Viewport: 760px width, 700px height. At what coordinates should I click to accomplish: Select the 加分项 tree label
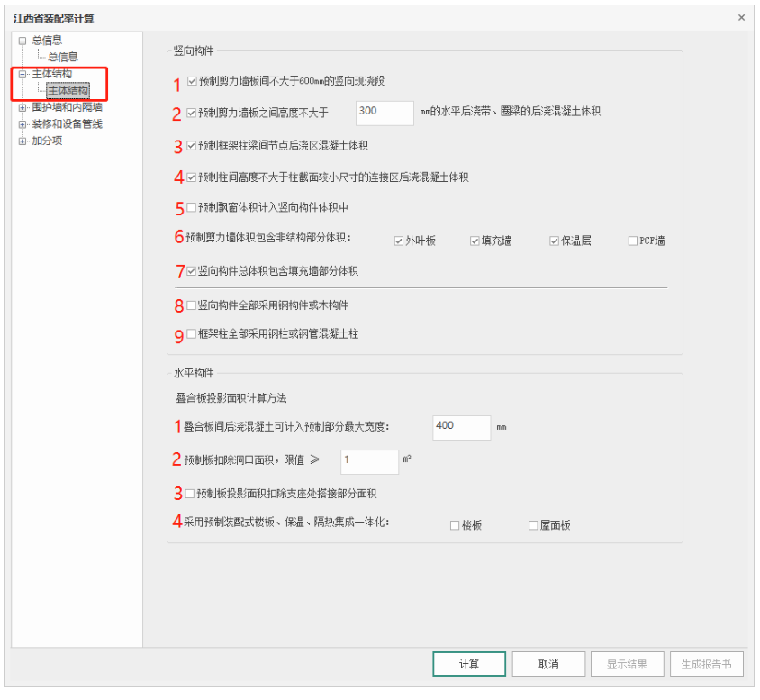(47, 141)
